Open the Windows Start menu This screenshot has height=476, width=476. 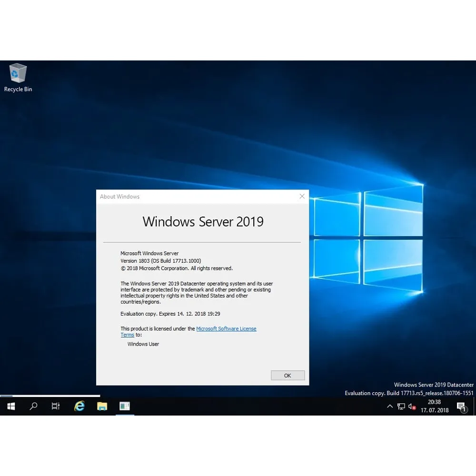(11, 406)
